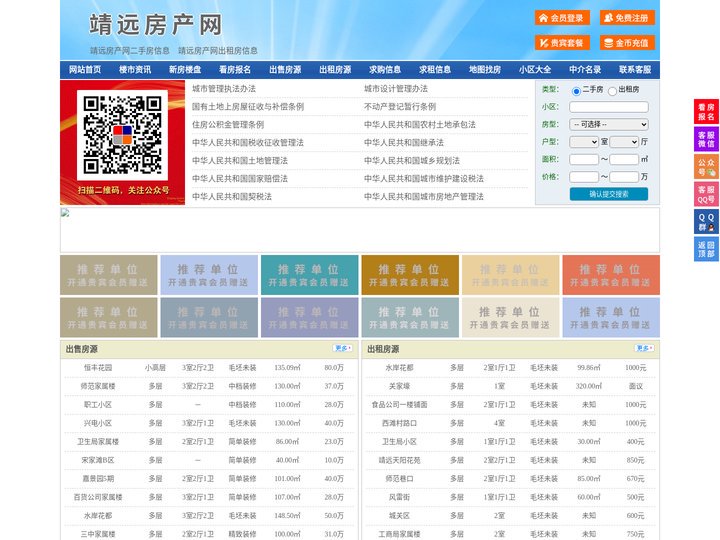The width and height of the screenshot is (720, 540).
Task: Click the QQ群 floating sidebar icon
Action: 706,222
